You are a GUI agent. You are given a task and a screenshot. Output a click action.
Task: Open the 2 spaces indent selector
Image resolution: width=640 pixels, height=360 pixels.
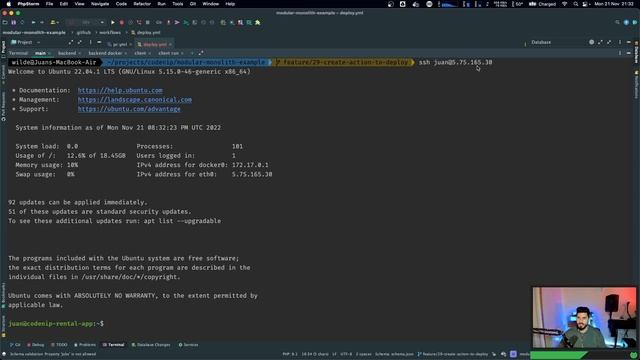pyautogui.click(x=363, y=354)
